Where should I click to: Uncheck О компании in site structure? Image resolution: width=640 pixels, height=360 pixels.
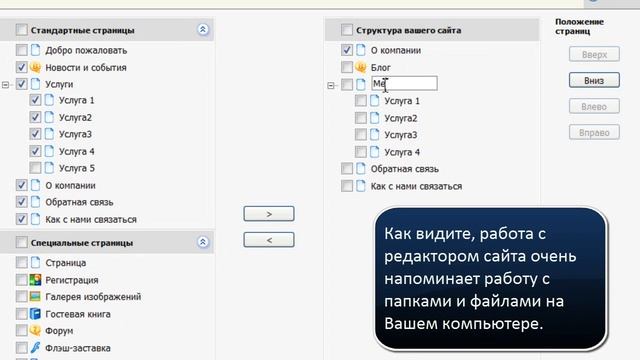[x=347, y=50]
